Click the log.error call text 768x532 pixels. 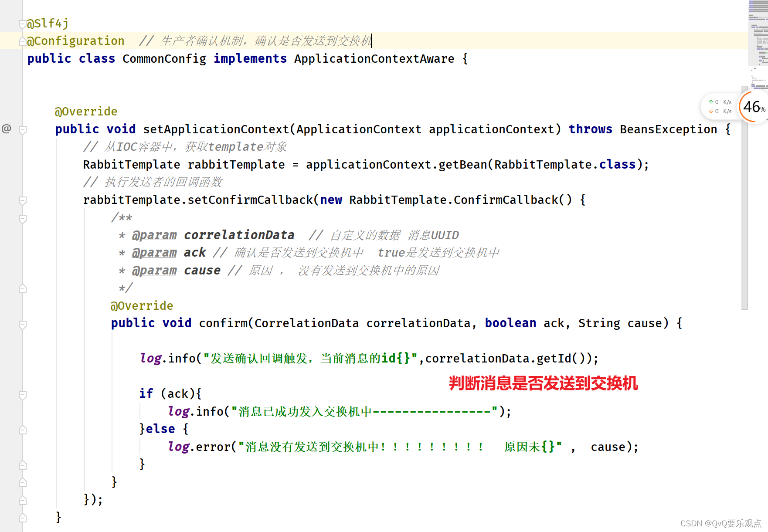tap(199, 447)
